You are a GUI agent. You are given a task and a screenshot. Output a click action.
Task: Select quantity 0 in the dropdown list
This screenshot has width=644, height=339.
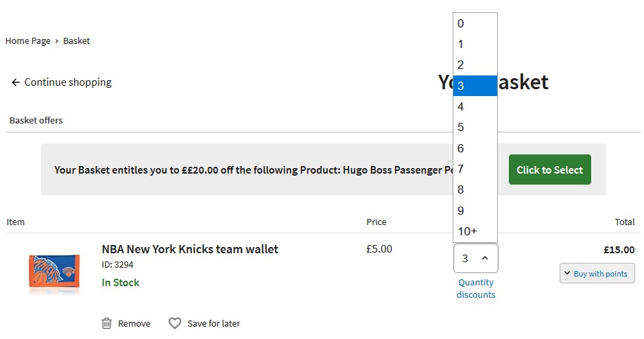[x=475, y=23]
